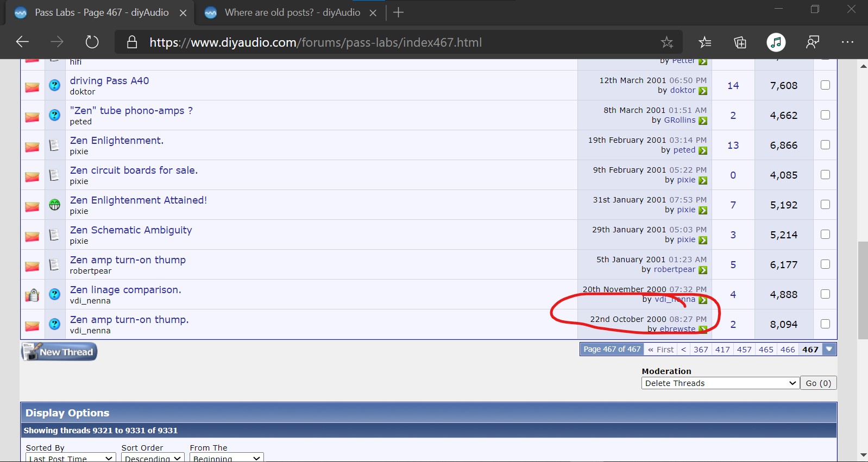Click the Go (0) moderation button
This screenshot has width=868, height=462.
tap(819, 383)
